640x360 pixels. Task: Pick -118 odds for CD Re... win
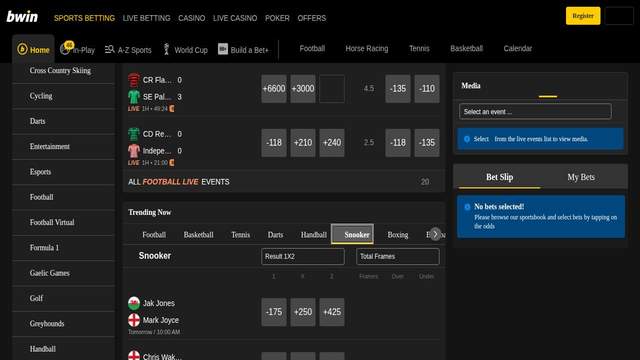pos(274,143)
